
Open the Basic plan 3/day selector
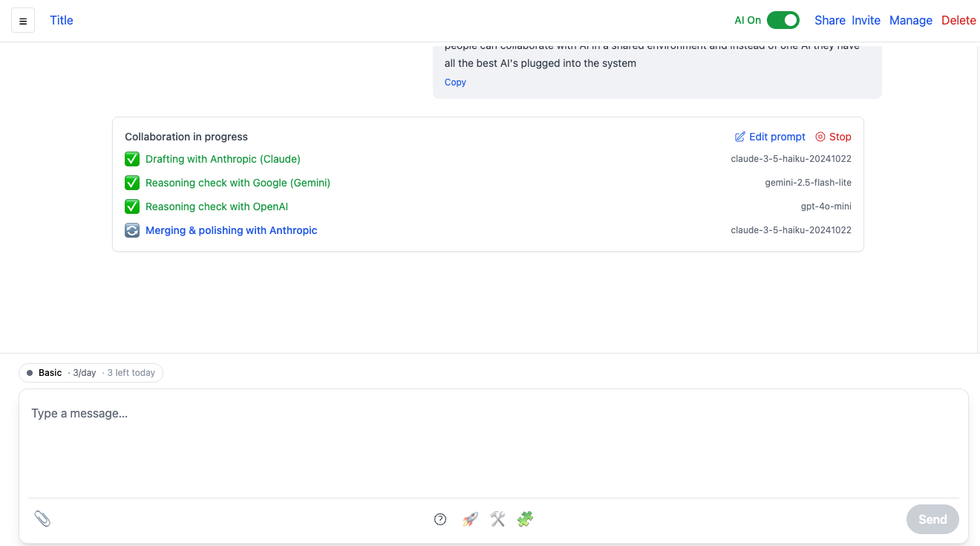91,373
